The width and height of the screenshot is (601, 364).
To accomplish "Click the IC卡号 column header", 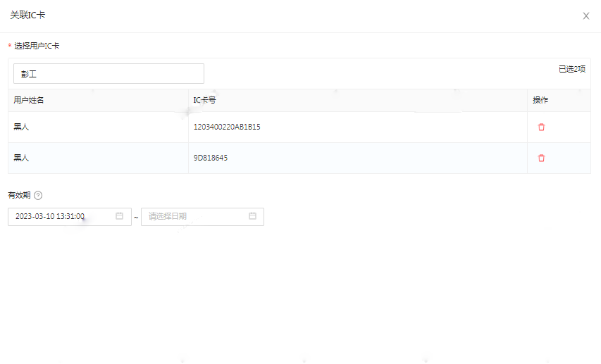I will point(204,101).
